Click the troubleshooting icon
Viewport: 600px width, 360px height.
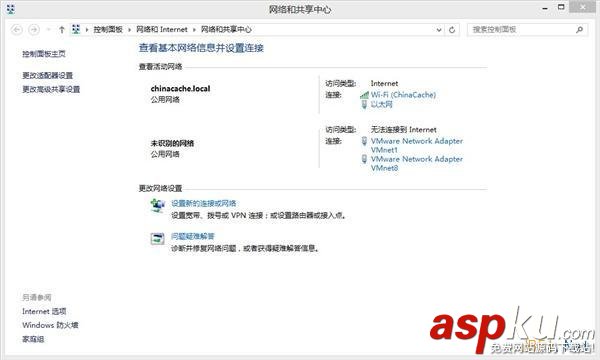click(x=157, y=239)
